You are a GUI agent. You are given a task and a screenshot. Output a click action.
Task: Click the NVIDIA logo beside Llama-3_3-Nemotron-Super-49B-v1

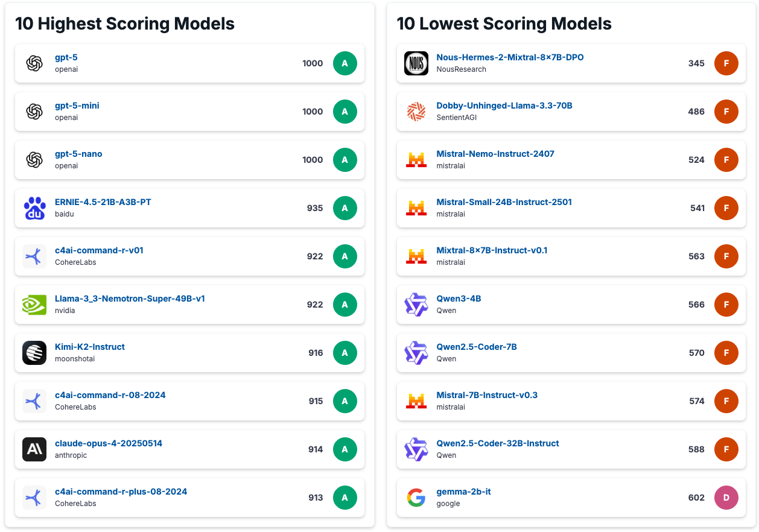[x=34, y=305]
